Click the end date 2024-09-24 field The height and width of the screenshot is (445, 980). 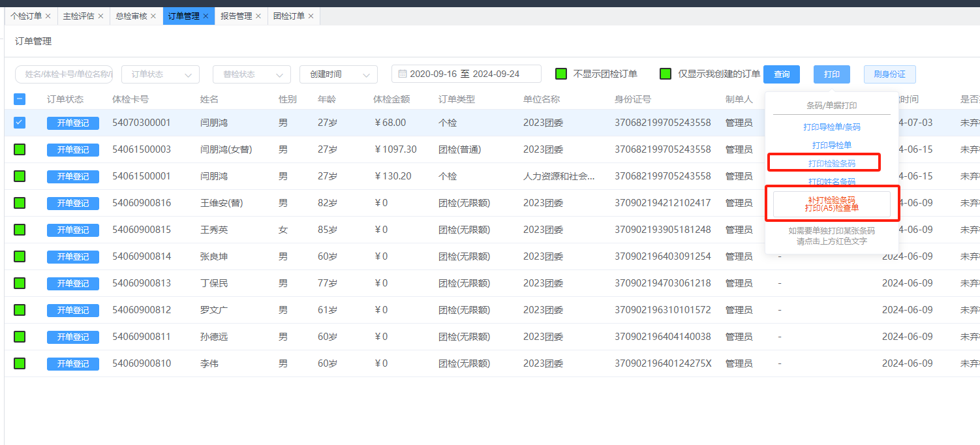pyautogui.click(x=496, y=74)
